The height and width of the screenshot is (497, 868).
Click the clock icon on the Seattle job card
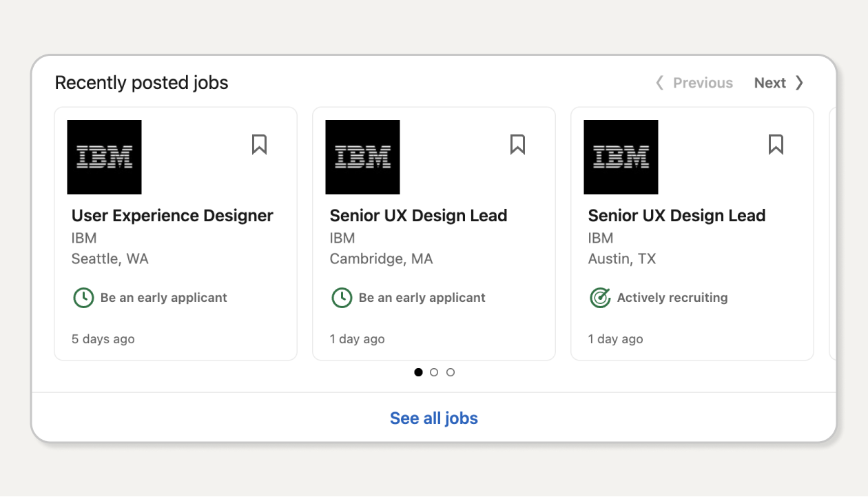pyautogui.click(x=83, y=298)
